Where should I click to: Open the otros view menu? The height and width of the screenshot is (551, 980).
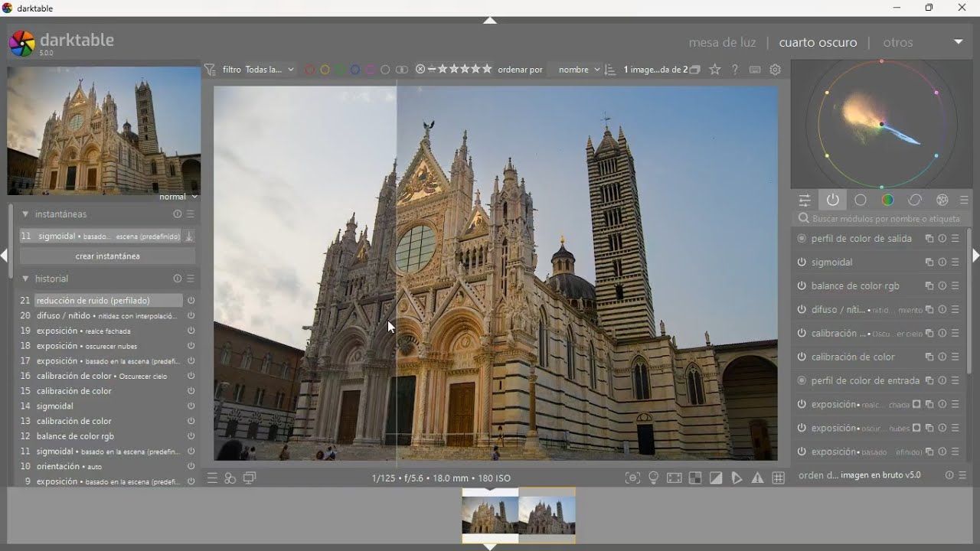pos(898,43)
